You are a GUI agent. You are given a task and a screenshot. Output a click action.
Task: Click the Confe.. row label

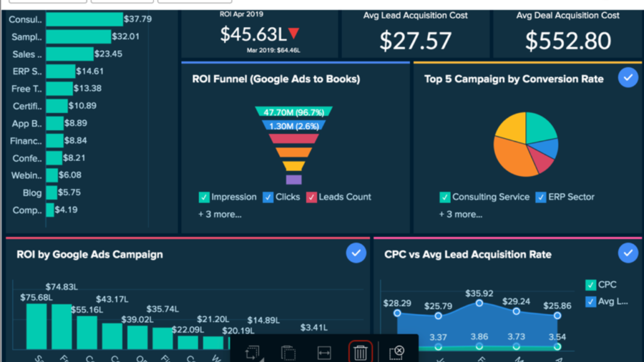pyautogui.click(x=27, y=158)
